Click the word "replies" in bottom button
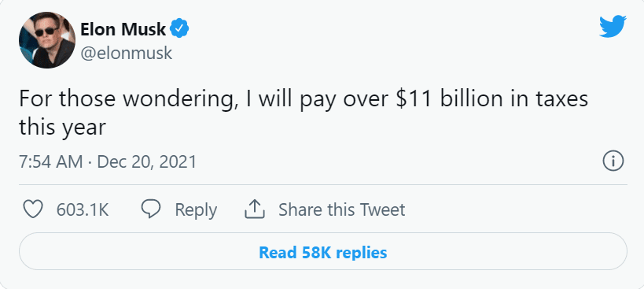The width and height of the screenshot is (644, 289). pyautogui.click(x=361, y=252)
